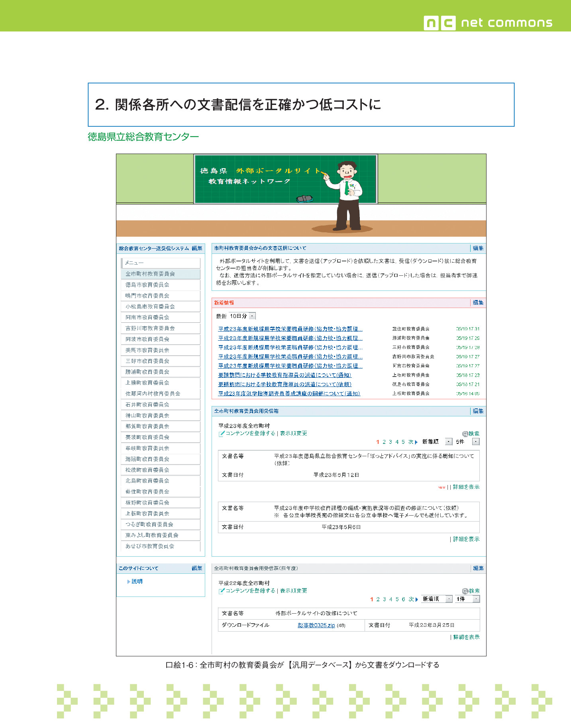Select 神山町教育委員会 in the menu
Image resolution: width=571 pixels, height=728 pixels.
(x=161, y=416)
